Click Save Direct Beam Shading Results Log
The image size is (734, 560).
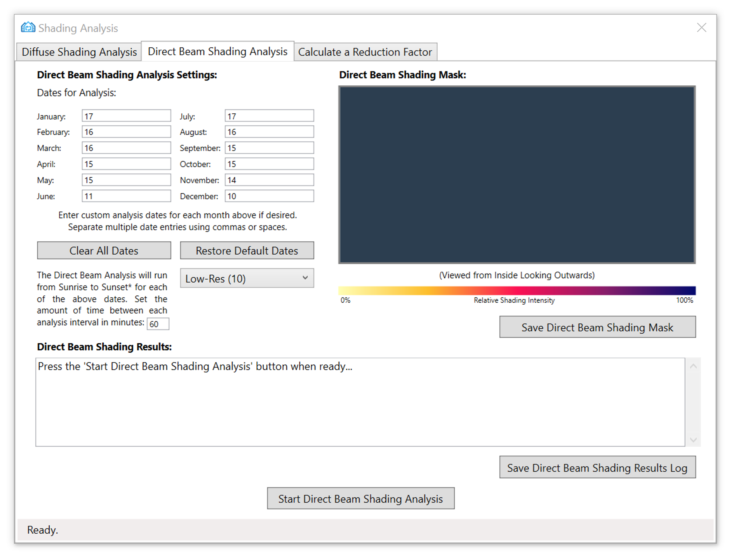click(597, 468)
